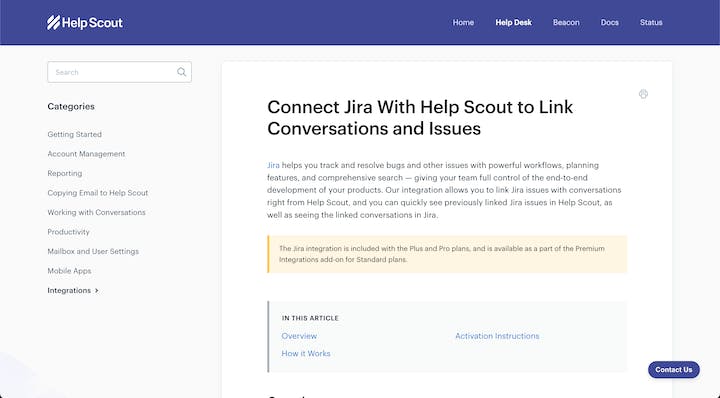The height and width of the screenshot is (398, 720).
Task: Go to the Beacon nav item
Action: pos(566,22)
